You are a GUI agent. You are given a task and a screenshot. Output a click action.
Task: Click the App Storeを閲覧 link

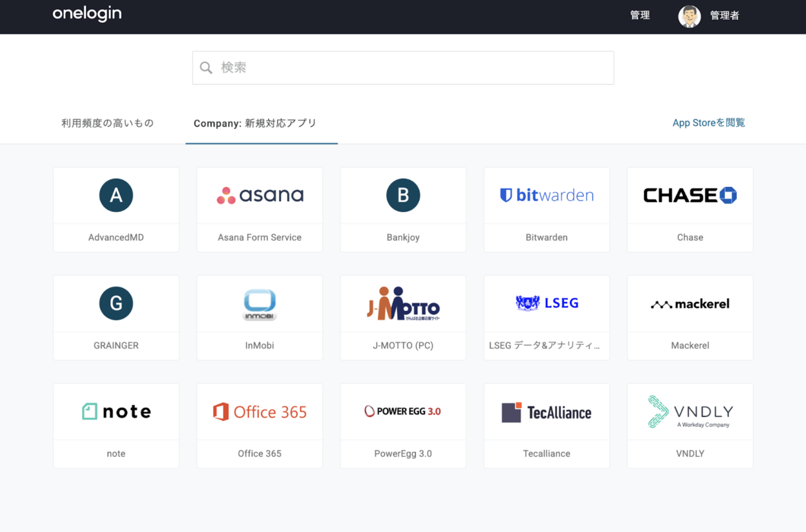tap(708, 123)
